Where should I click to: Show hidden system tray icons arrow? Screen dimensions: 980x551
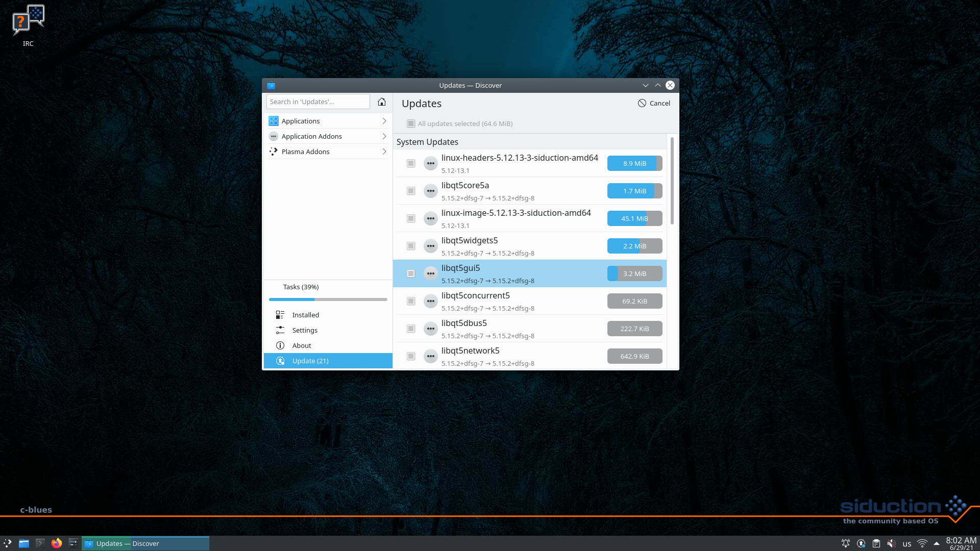937,544
